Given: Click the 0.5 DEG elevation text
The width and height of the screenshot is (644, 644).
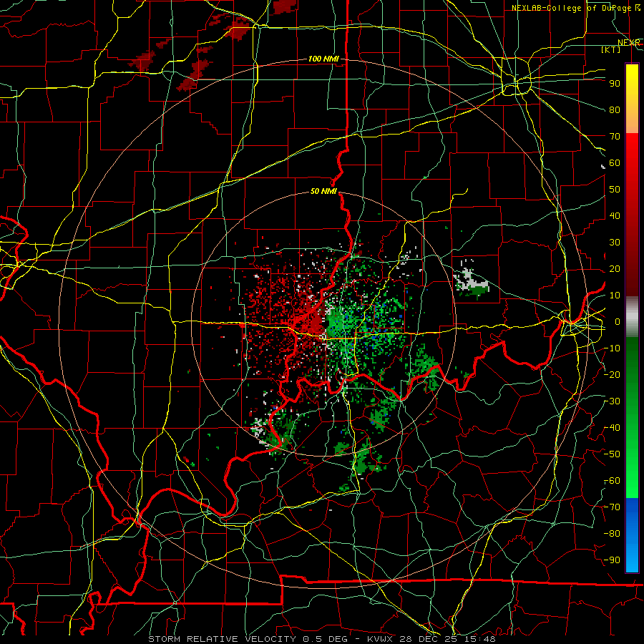Looking at the screenshot, I should [x=325, y=639].
